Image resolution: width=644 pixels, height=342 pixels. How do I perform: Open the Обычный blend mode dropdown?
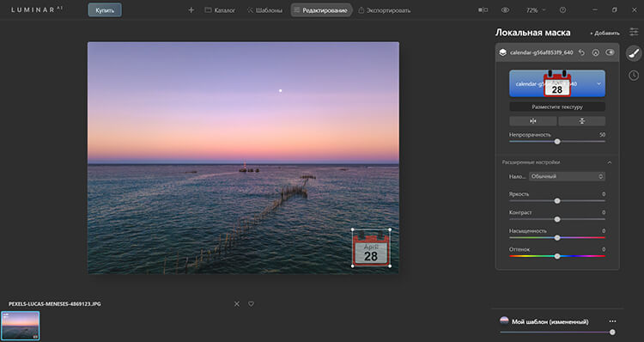click(567, 176)
